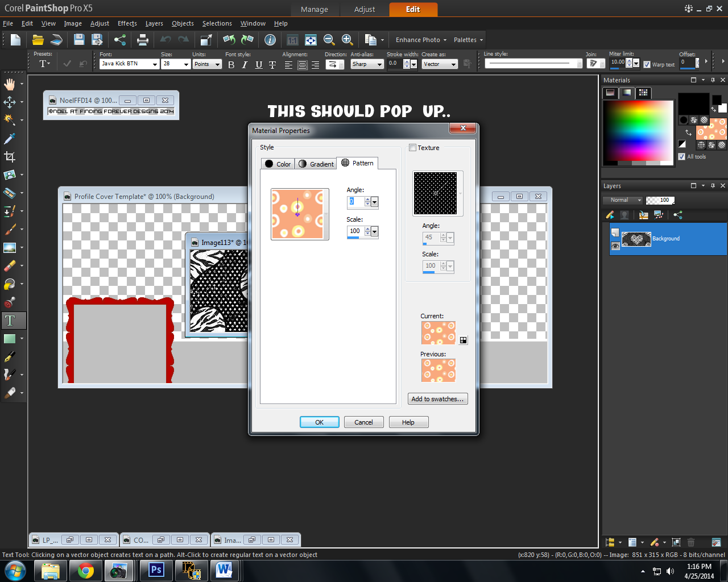728x582 pixels.
Task: Select the Paint Brush tool
Action: point(11,230)
